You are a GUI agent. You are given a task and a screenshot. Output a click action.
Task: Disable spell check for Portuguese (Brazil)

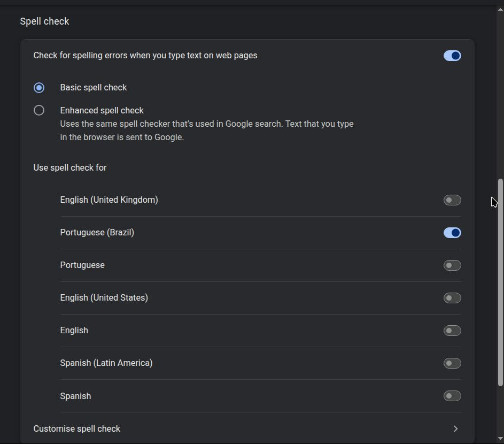pyautogui.click(x=452, y=233)
